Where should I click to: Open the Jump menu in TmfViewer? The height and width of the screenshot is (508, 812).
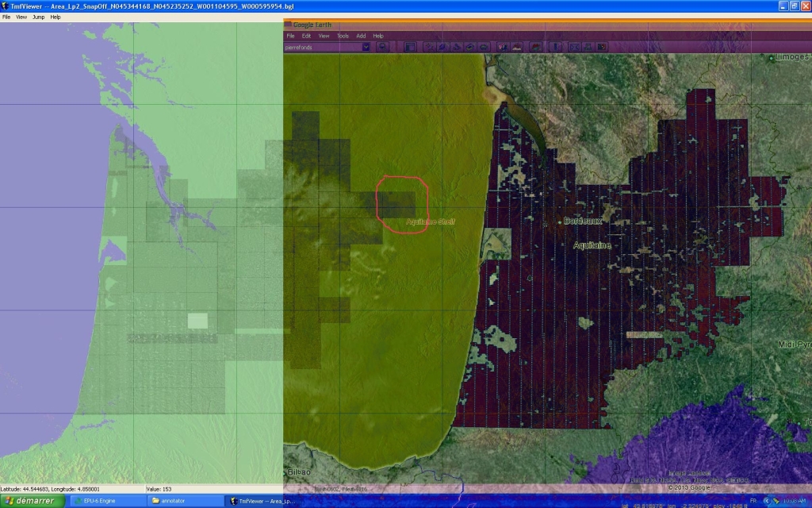coord(38,17)
